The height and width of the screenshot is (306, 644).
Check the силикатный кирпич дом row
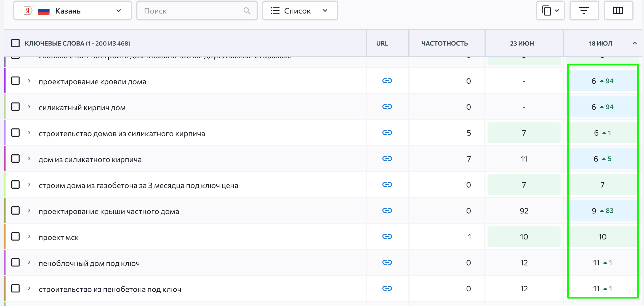[15, 107]
